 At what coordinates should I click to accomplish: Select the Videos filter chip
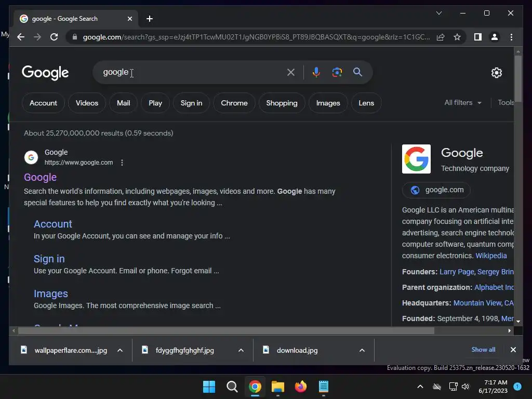pos(87,103)
